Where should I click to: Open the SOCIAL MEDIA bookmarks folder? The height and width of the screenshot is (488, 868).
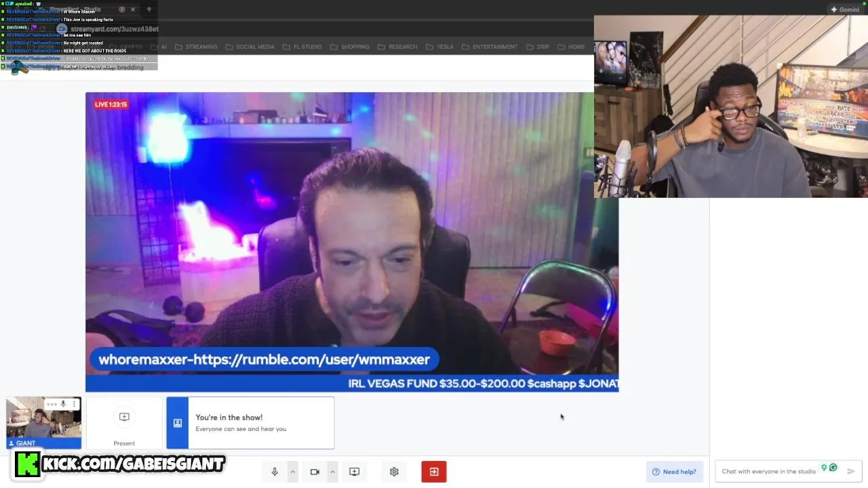250,47
